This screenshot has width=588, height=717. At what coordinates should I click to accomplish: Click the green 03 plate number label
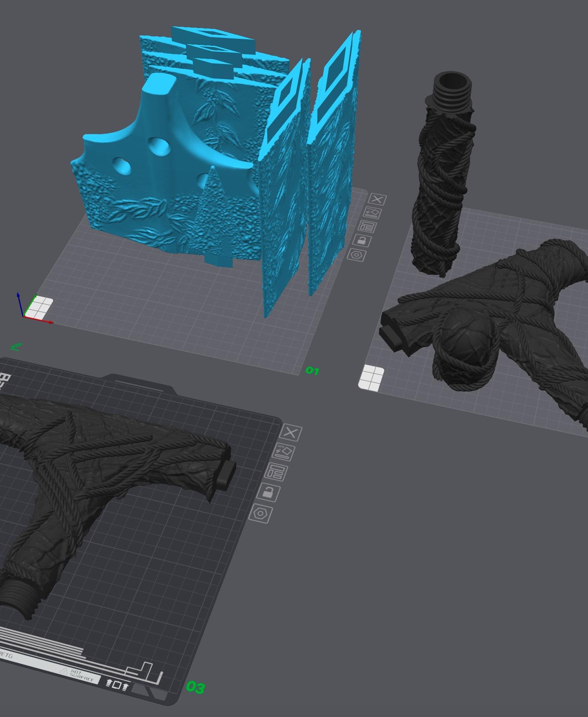pyautogui.click(x=195, y=687)
